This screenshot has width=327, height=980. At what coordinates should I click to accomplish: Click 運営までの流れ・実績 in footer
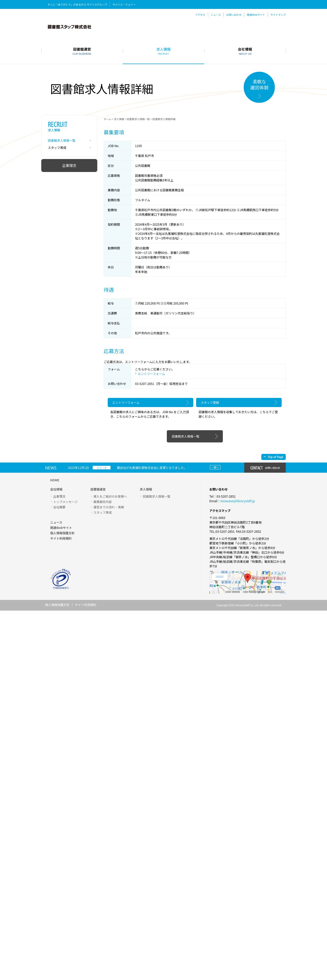[108, 507]
